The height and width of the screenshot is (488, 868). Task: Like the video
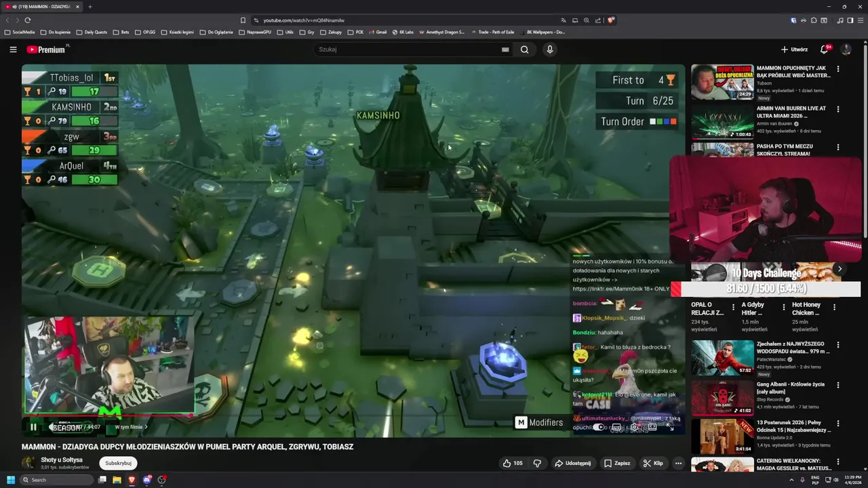click(x=513, y=463)
